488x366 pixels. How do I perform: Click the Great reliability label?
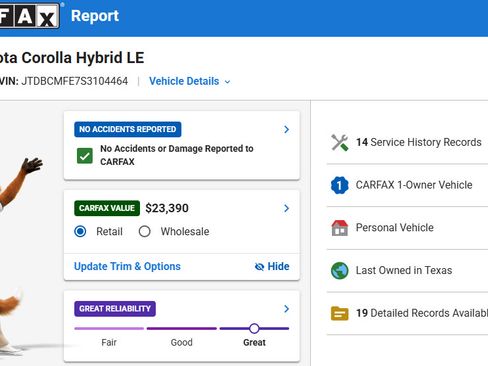point(254,343)
